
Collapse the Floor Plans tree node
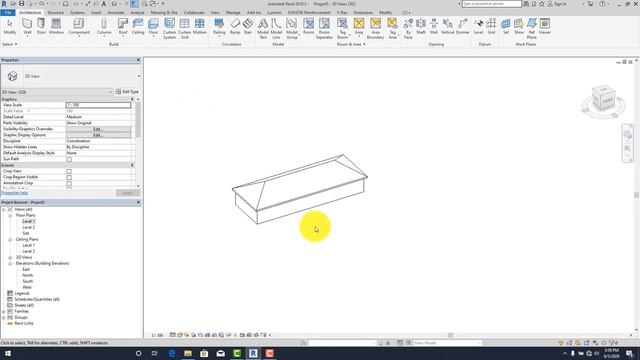click(x=10, y=216)
